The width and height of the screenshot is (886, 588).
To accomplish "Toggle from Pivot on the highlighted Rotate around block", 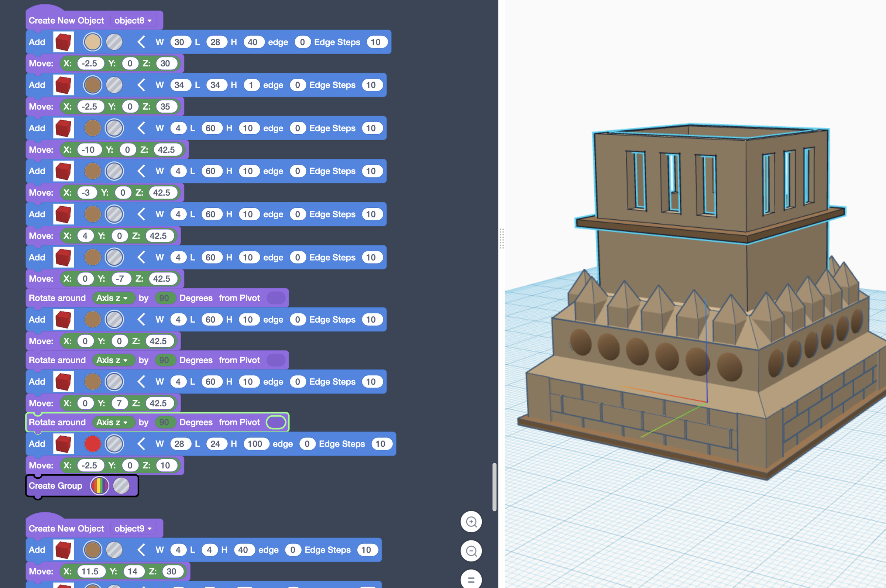I will pos(276,422).
